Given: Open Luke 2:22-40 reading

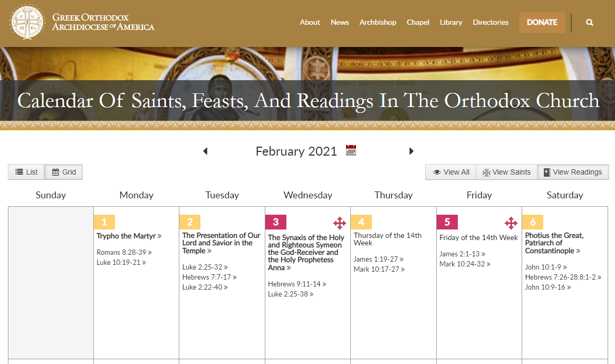Looking at the screenshot, I should tap(205, 287).
